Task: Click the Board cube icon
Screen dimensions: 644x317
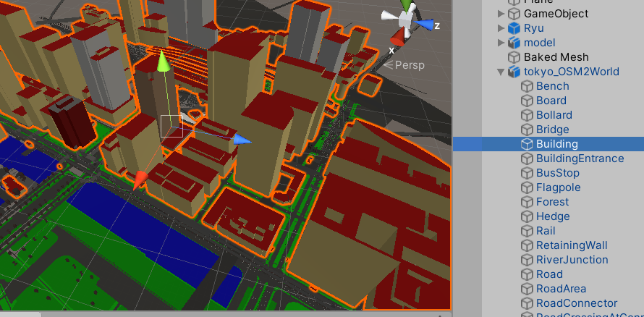Action: (x=527, y=101)
